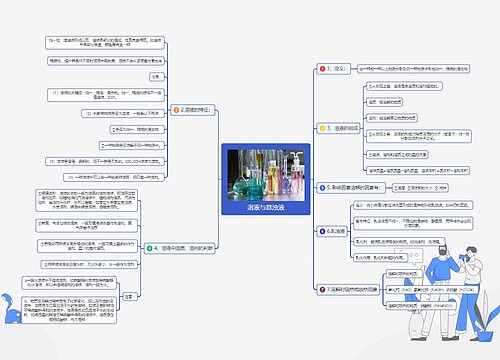Select the '3、溶液的组成' topic node
500x360 pixels.
coord(339,128)
